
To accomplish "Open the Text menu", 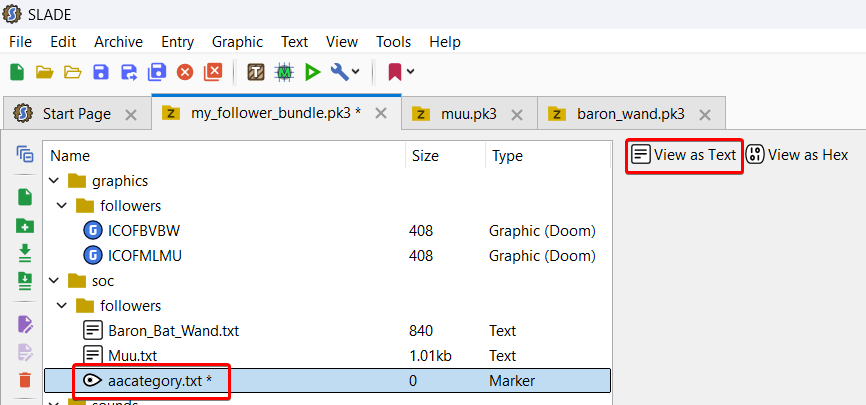I will pos(294,42).
